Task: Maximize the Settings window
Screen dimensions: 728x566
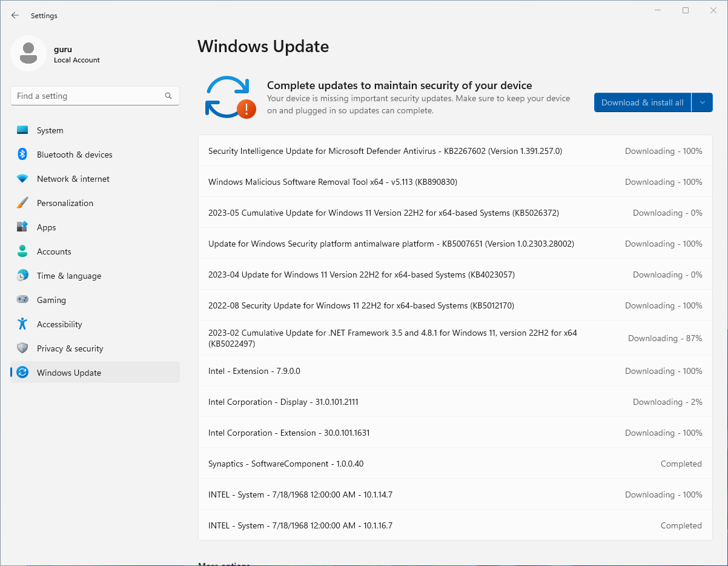Action: pos(686,10)
